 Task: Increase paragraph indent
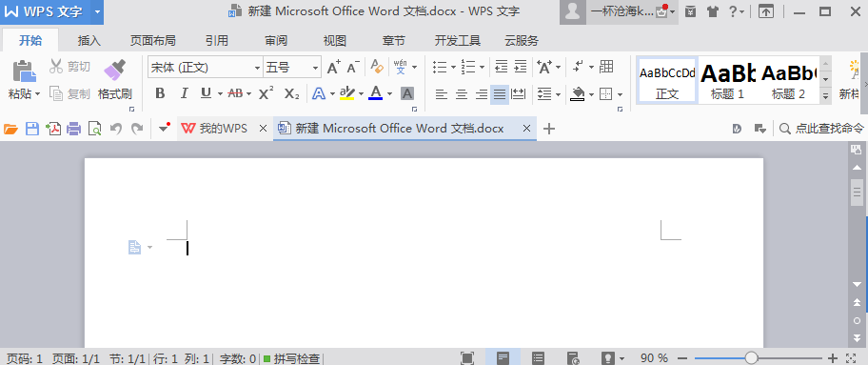tap(521, 67)
